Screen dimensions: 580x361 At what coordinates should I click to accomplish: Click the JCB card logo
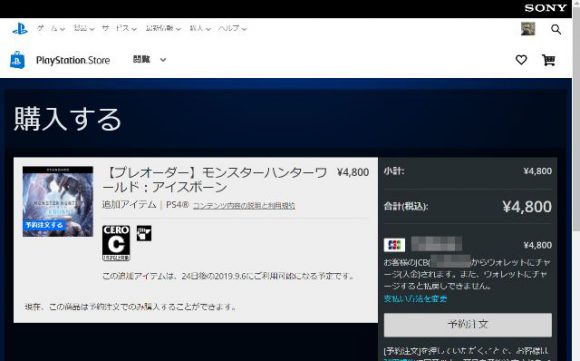[394, 245]
